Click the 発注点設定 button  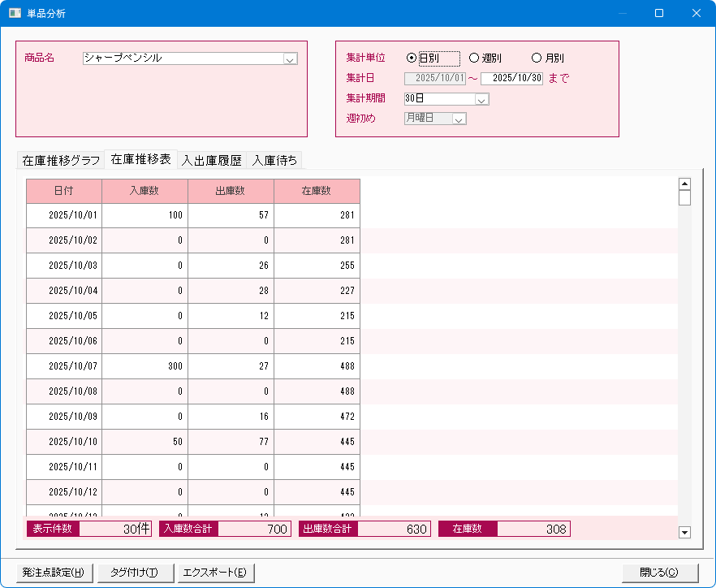(x=54, y=573)
